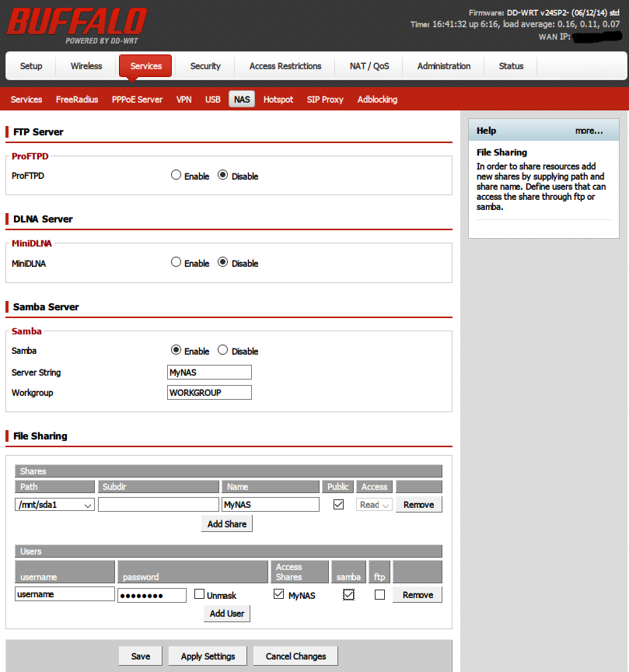
Task: Open the Administration tab
Action: [x=443, y=66]
